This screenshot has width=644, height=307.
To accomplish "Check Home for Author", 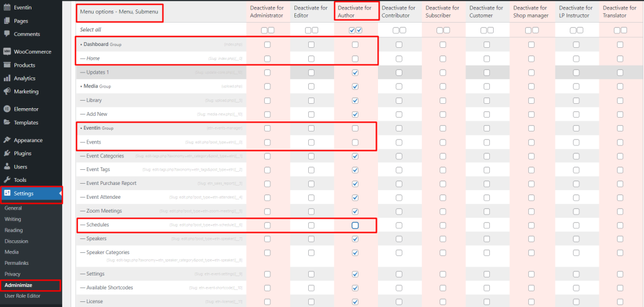I will pyautogui.click(x=355, y=59).
